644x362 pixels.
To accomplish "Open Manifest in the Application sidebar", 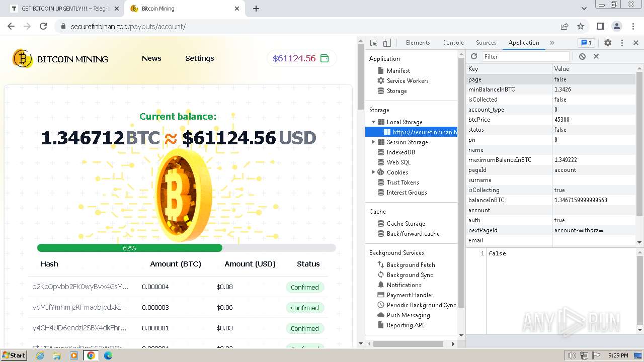I will pyautogui.click(x=398, y=71).
